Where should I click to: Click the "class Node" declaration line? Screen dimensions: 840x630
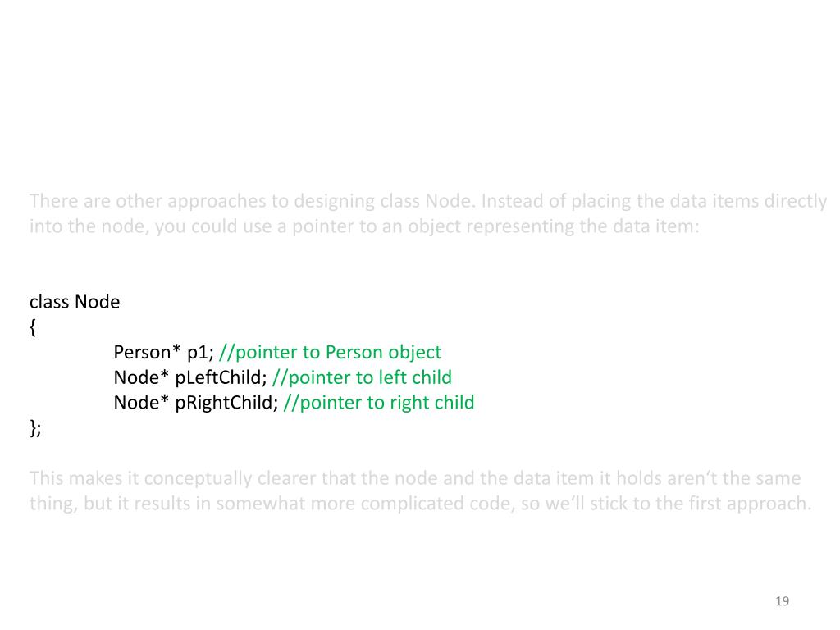(x=75, y=302)
